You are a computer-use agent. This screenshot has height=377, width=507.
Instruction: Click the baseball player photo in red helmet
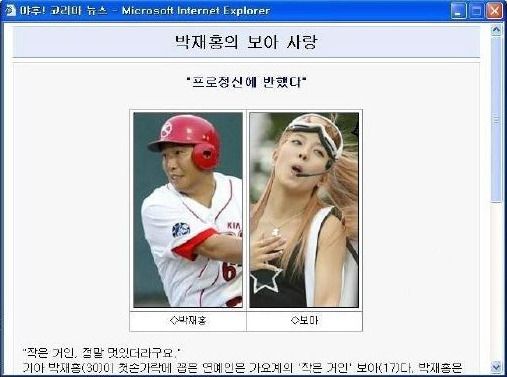188,210
